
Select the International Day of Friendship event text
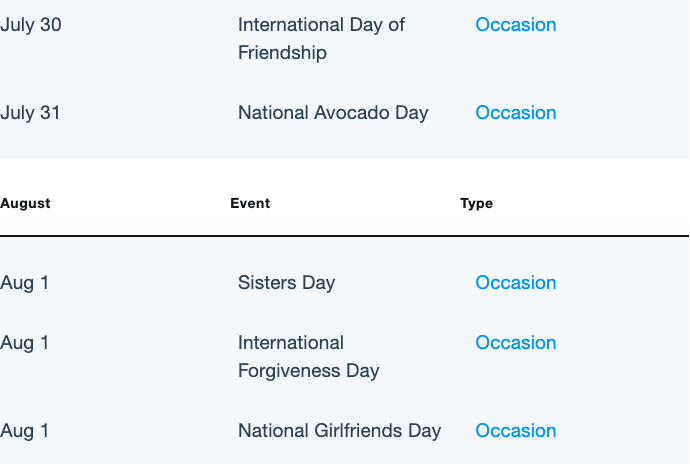(321, 39)
